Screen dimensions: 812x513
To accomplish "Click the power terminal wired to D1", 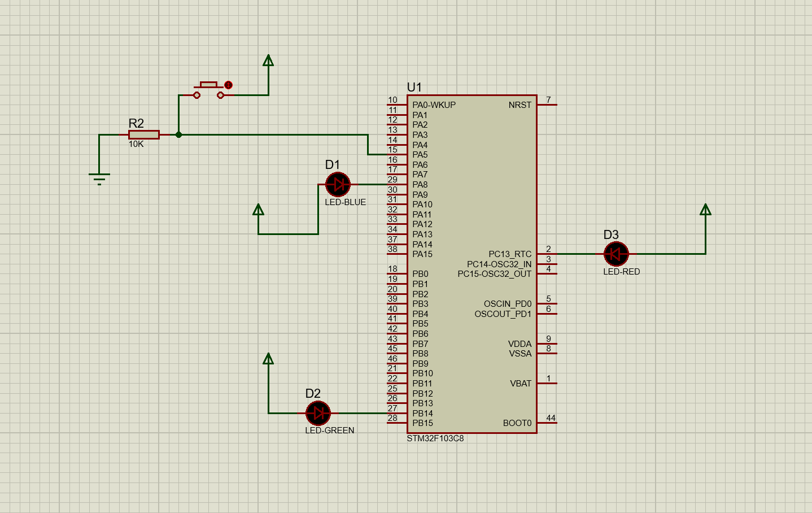I will [259, 210].
